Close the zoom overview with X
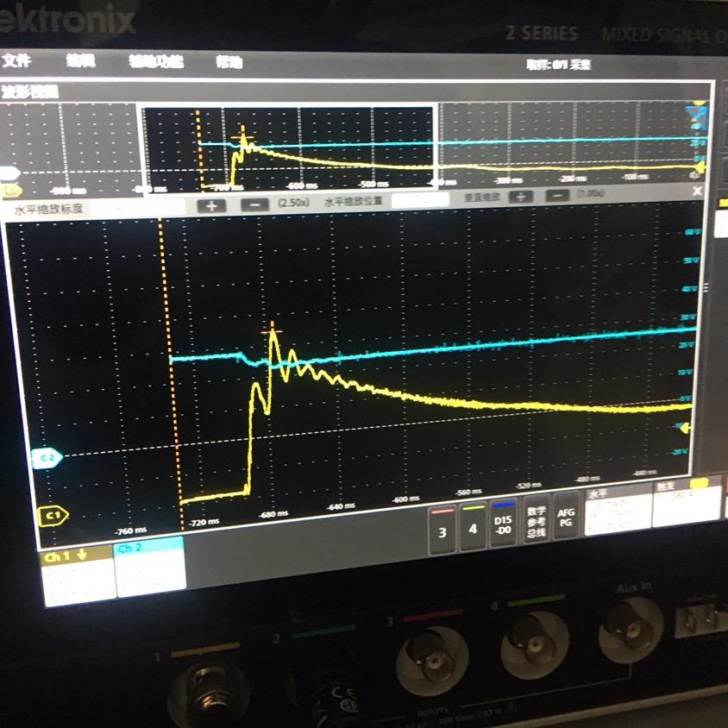Screen dimensions: 728x728 point(697,191)
